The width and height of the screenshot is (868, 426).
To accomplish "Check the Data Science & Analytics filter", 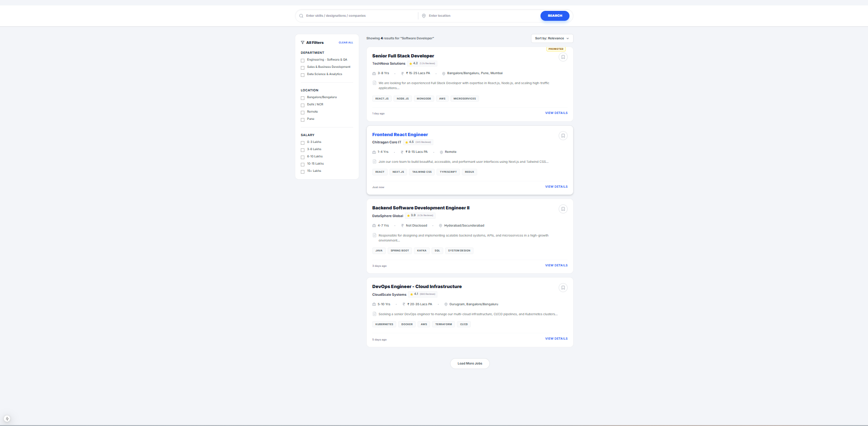I will [x=303, y=75].
